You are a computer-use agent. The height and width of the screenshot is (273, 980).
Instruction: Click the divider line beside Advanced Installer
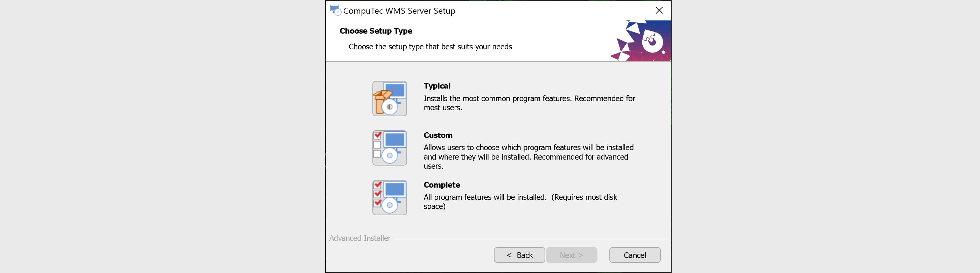(x=533, y=239)
